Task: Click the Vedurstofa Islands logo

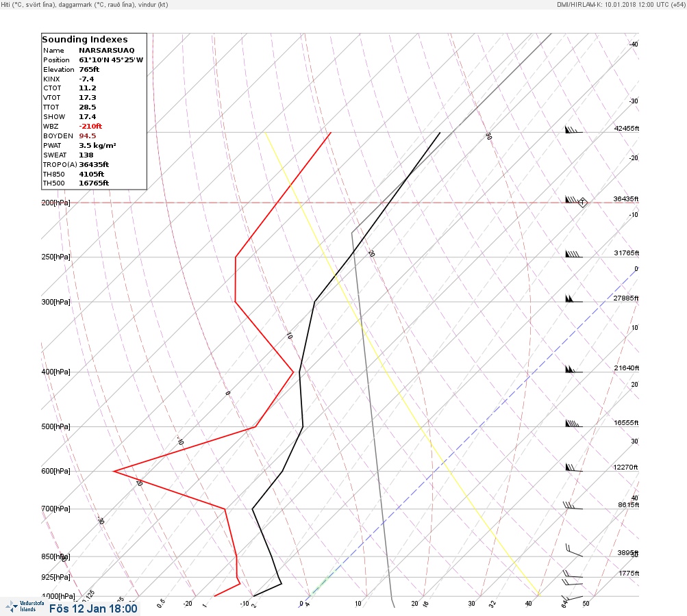Action: (x=25, y=606)
